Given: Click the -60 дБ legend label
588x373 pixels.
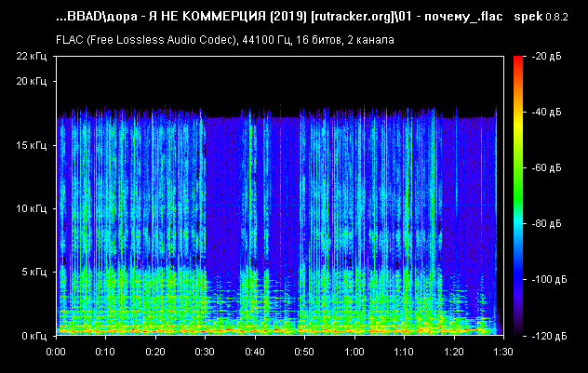Looking at the screenshot, I should click(547, 167).
